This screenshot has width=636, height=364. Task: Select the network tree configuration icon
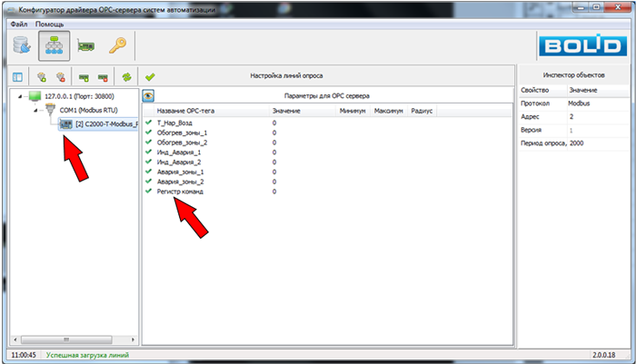(x=55, y=46)
